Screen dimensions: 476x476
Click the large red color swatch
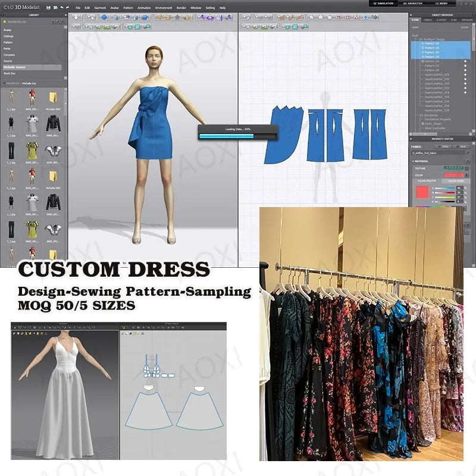click(x=422, y=192)
